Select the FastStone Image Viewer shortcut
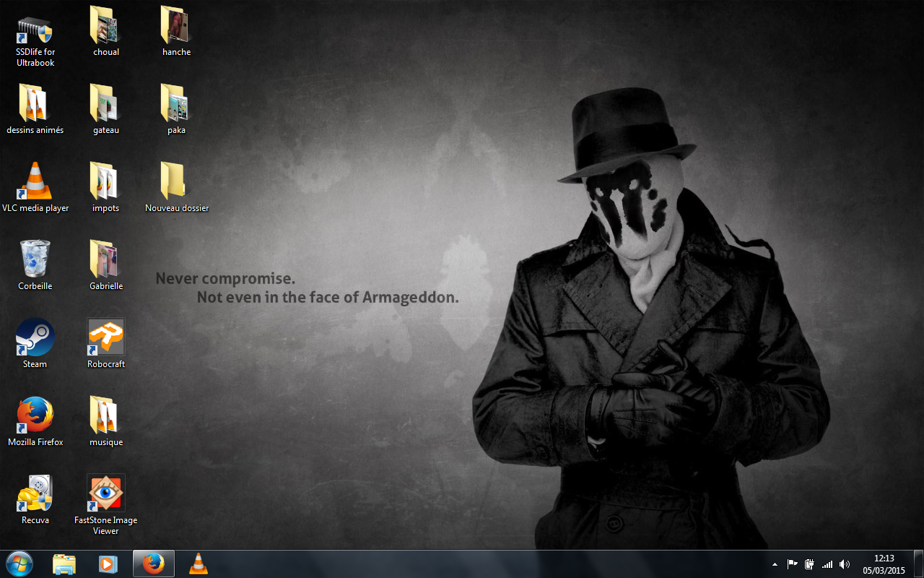This screenshot has width=924, height=578. (106, 504)
